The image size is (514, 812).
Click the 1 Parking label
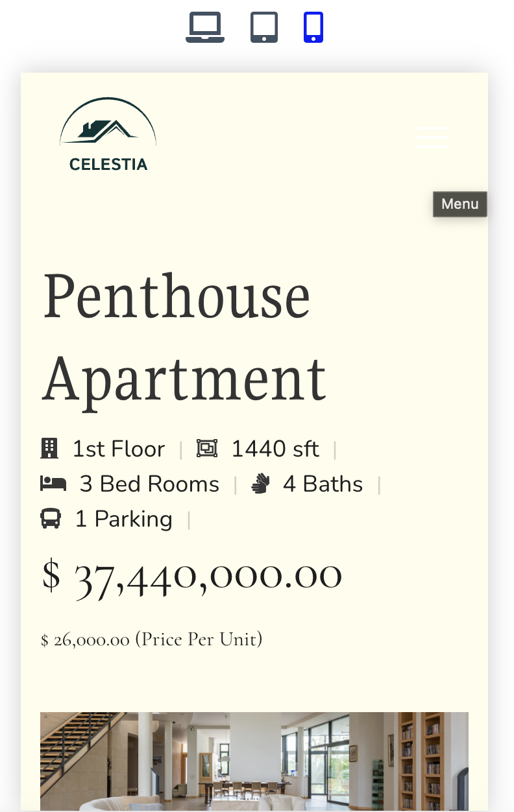(124, 519)
